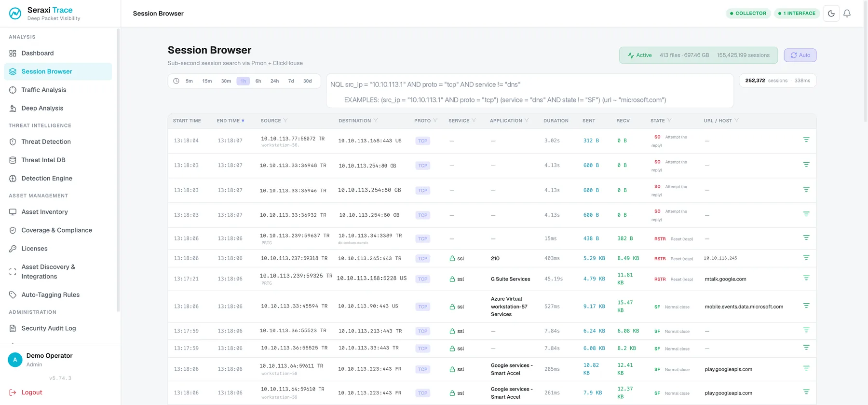Click the Detection Engine icon
Viewport: 868px width, 405px height.
click(x=13, y=178)
